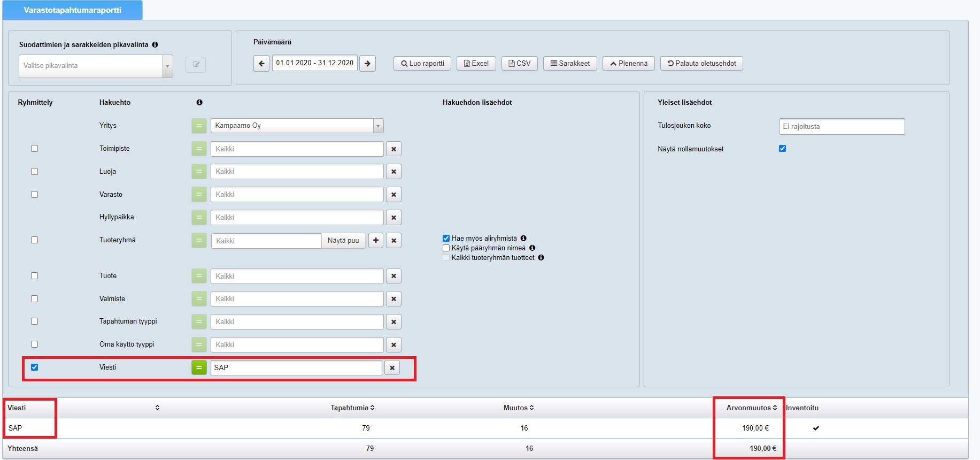Viewport: 980px width, 460px height.
Task: Sort results by Tapahtumia column header
Action: tap(352, 408)
